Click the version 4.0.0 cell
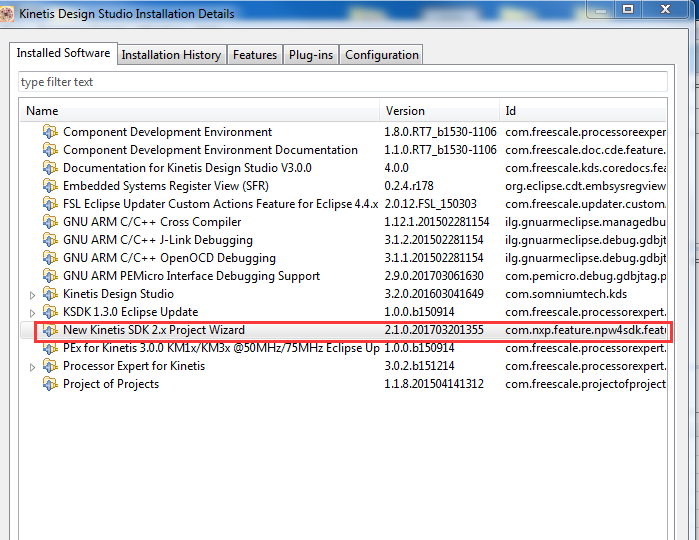The height and width of the screenshot is (540, 699). tap(396, 168)
